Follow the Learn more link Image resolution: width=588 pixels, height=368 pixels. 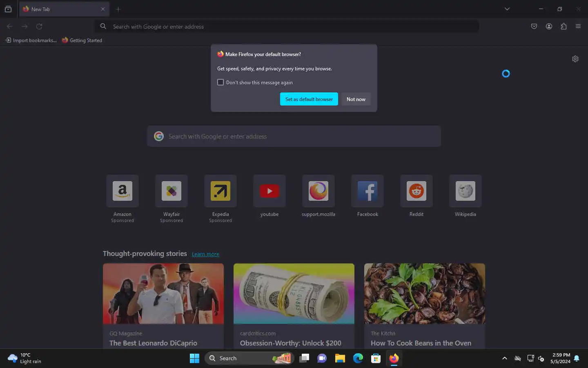click(x=205, y=254)
